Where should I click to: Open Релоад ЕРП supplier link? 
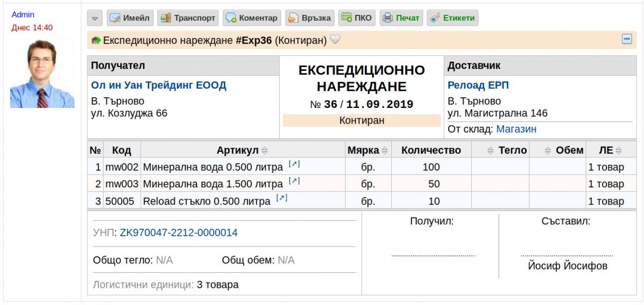pyautogui.click(x=478, y=85)
